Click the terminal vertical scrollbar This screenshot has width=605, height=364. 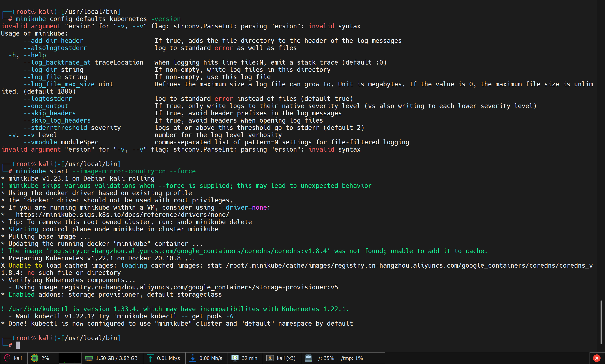click(x=601, y=322)
